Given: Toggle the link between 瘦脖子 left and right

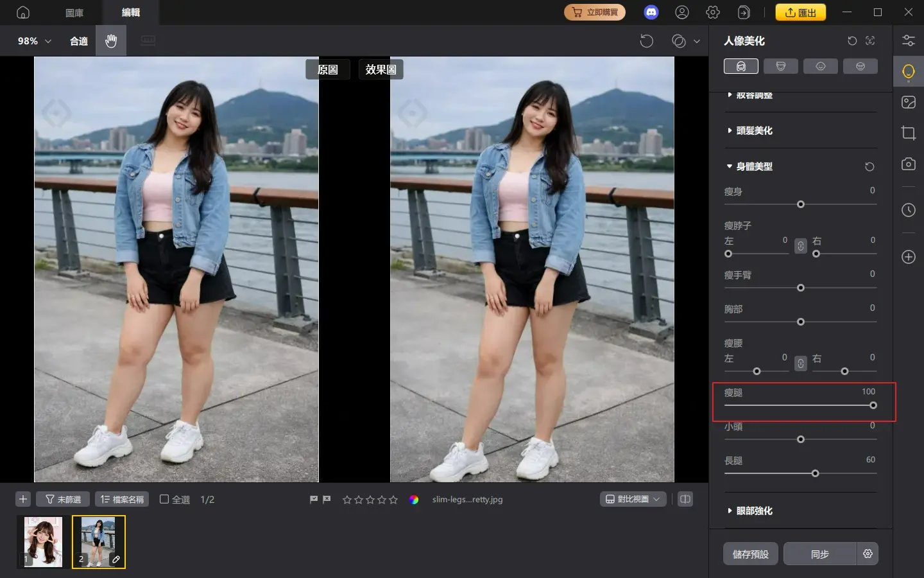Looking at the screenshot, I should (800, 246).
